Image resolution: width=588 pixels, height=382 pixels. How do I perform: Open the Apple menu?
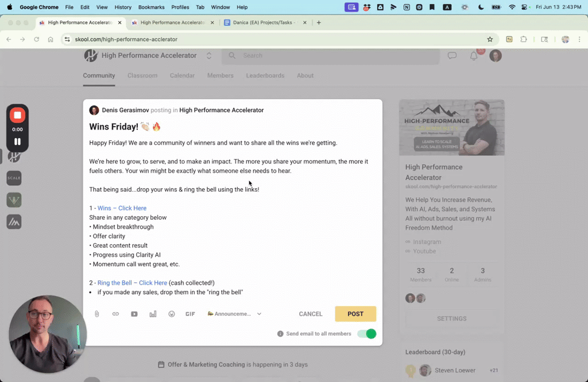[10, 7]
